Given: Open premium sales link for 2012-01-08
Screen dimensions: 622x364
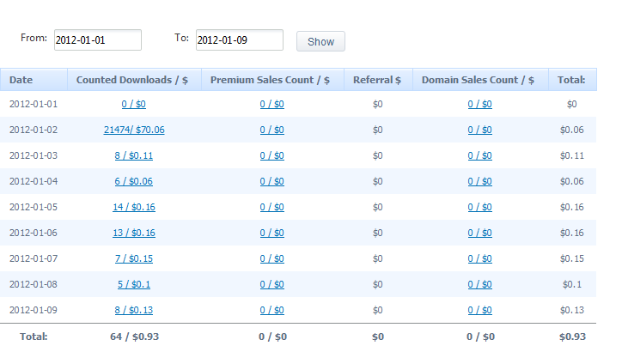Looking at the screenshot, I should click(x=272, y=284).
